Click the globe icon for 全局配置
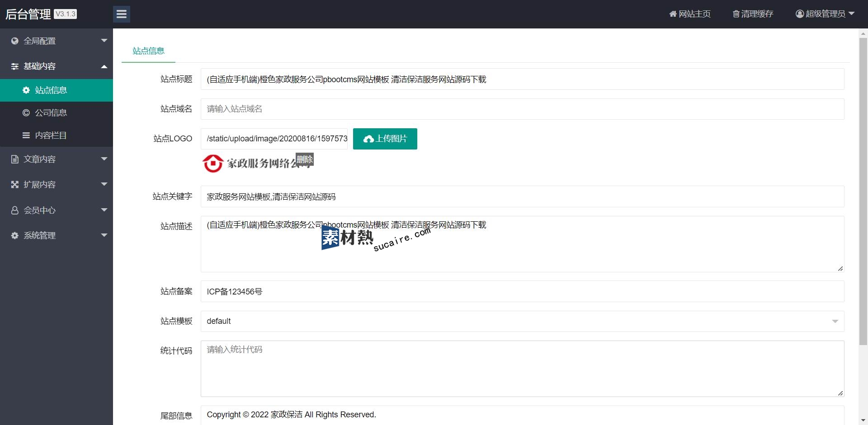 [15, 41]
